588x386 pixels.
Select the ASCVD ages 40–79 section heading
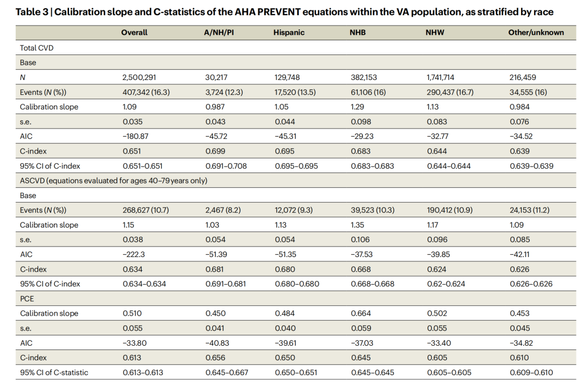click(114, 181)
